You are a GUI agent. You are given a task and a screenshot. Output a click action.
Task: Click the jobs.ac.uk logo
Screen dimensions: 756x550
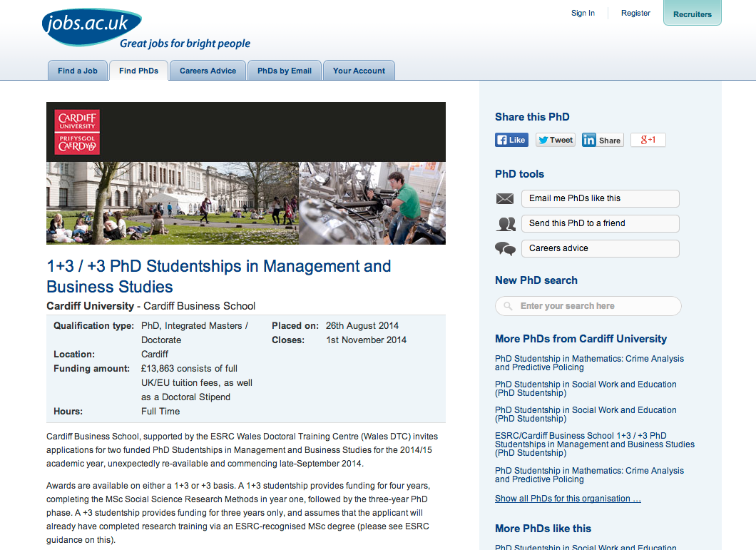click(x=91, y=25)
